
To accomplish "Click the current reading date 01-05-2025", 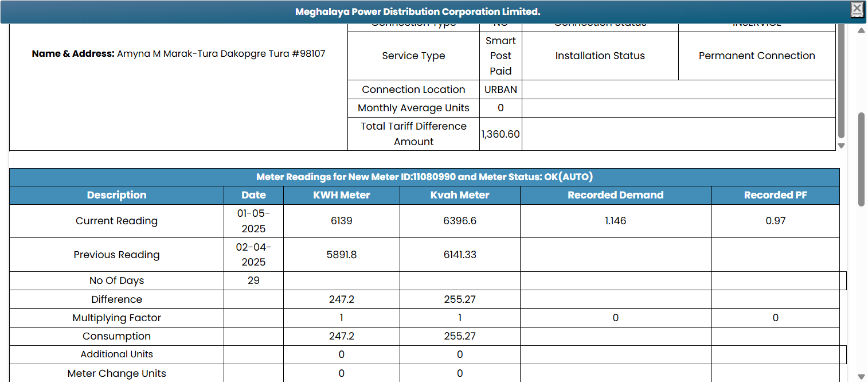I will tap(253, 221).
